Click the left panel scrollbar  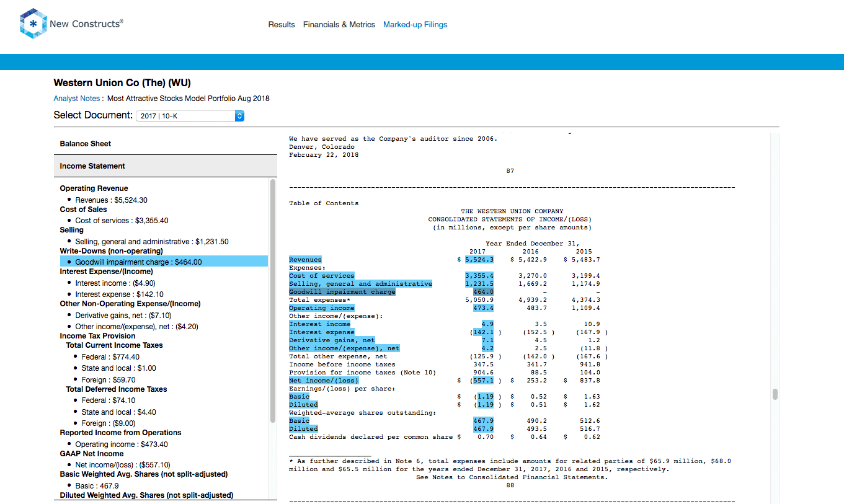coord(273,301)
